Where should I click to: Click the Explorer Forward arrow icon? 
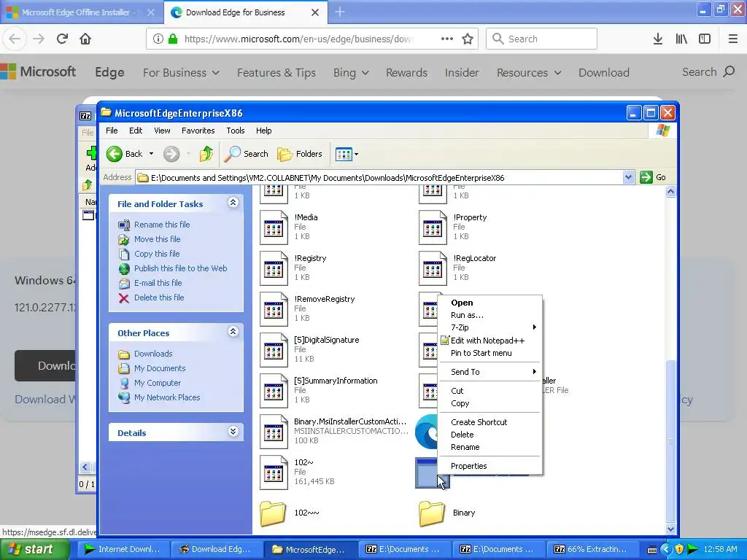click(x=171, y=154)
